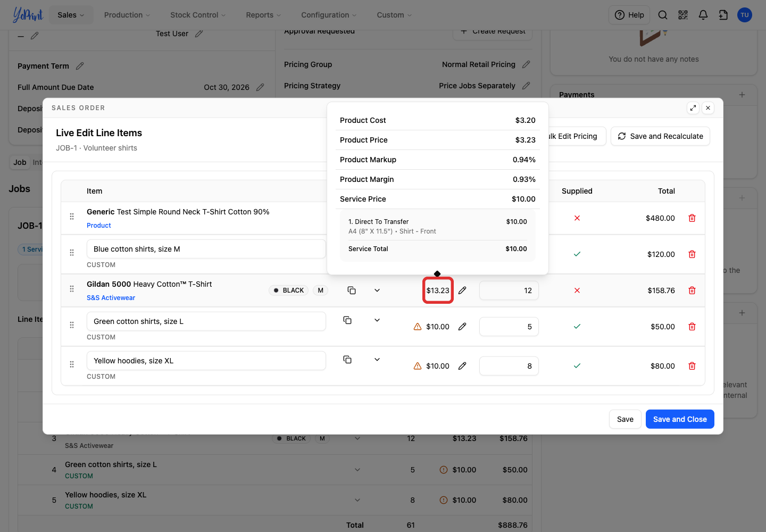Toggle Supplied for Generic Test T-Shirt row

click(577, 218)
